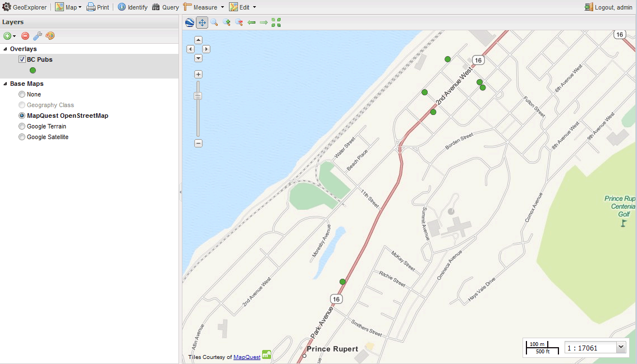This screenshot has width=637, height=364.
Task: Click the zoom-in magnifier with plus sign
Action: tap(227, 22)
